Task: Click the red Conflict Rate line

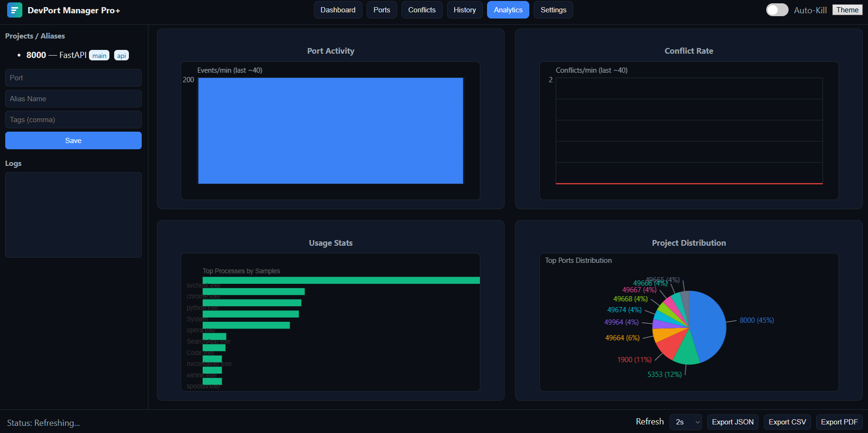Action: tap(689, 183)
